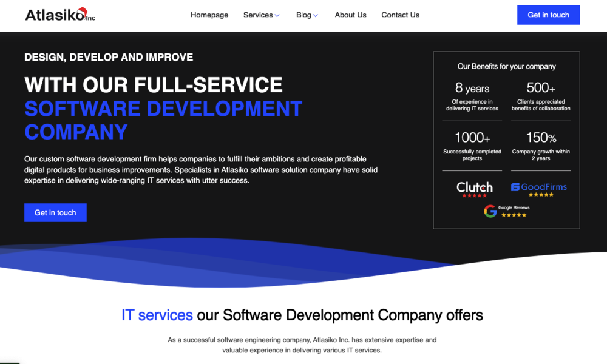607x364 pixels.
Task: Open the GoodFirms logo badge
Action: coord(539,187)
